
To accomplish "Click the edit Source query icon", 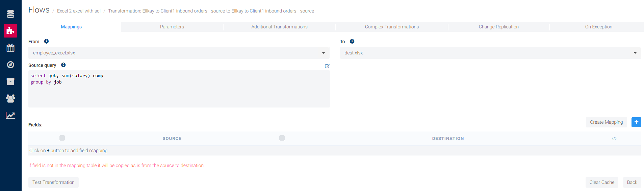I will pos(327,66).
